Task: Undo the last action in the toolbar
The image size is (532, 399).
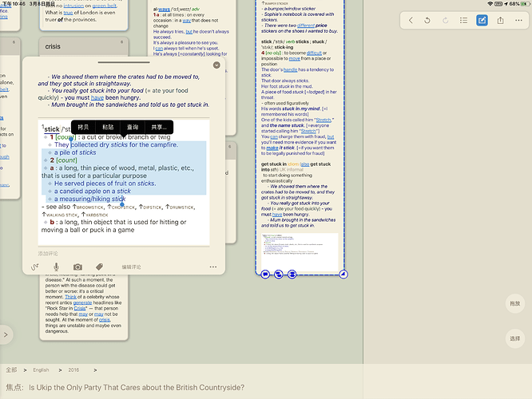Action: click(427, 21)
